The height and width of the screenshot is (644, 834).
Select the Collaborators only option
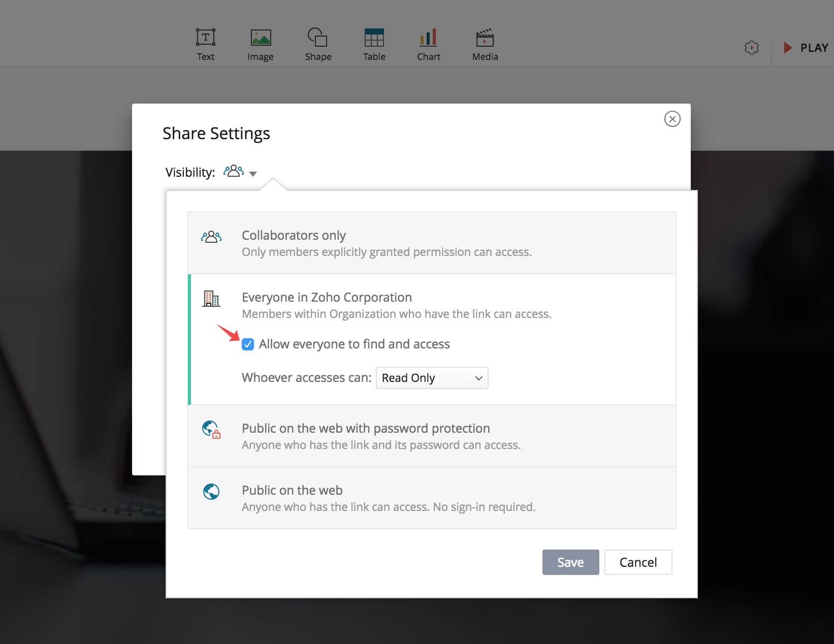point(432,243)
